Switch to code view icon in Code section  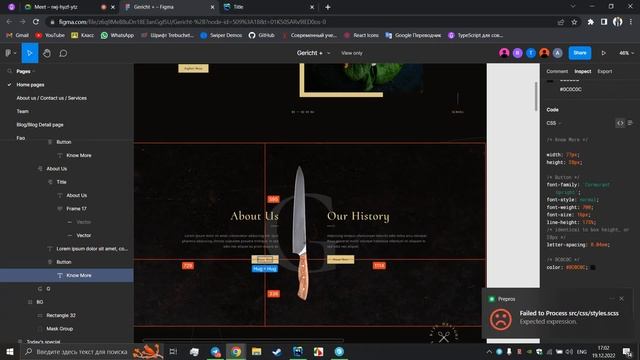pos(620,123)
